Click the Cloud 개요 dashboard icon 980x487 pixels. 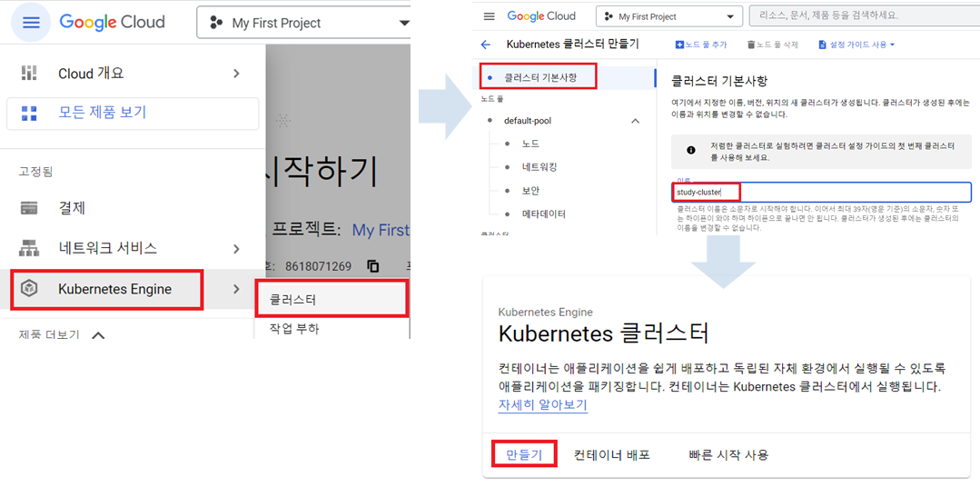(29, 74)
